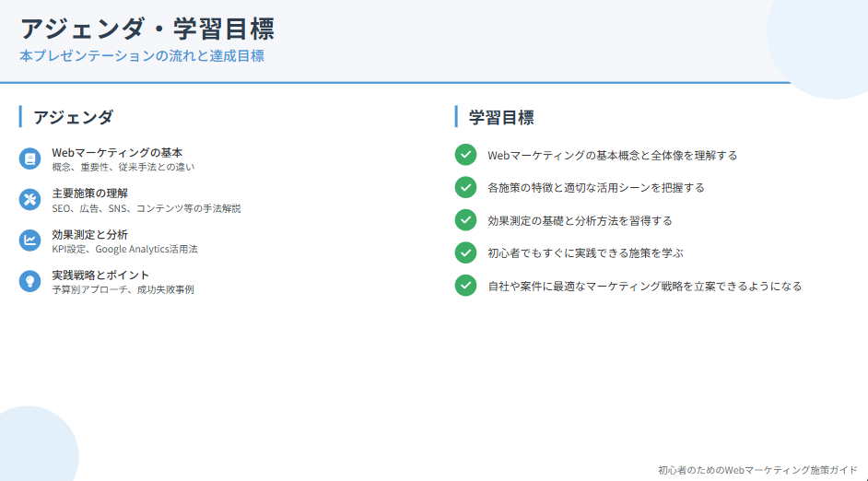Image resolution: width=868 pixels, height=481 pixels.
Task: Click the subtitle 本プレゼンテーションの流れと達成目標
Action: click(x=142, y=56)
